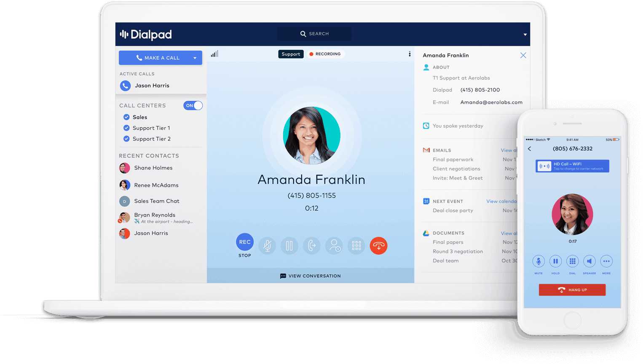Tap the Mute icon on the phone
This screenshot has width=643, height=364.
click(x=539, y=261)
